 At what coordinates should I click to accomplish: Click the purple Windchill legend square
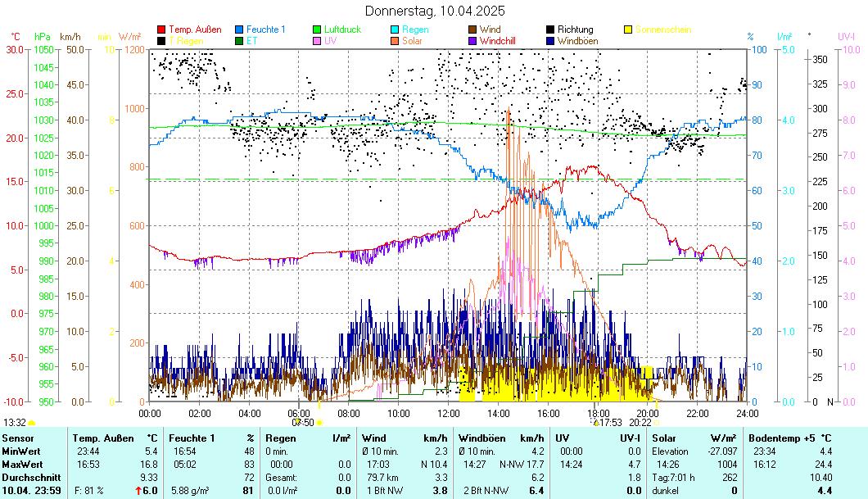[472, 40]
